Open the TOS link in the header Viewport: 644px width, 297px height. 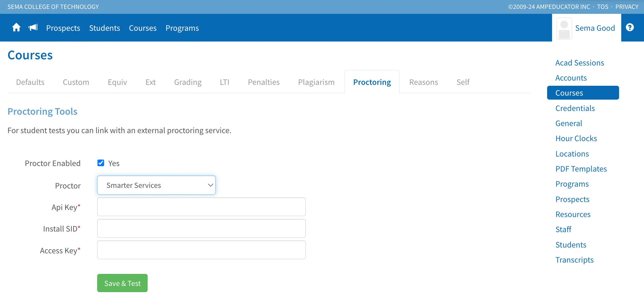[602, 7]
